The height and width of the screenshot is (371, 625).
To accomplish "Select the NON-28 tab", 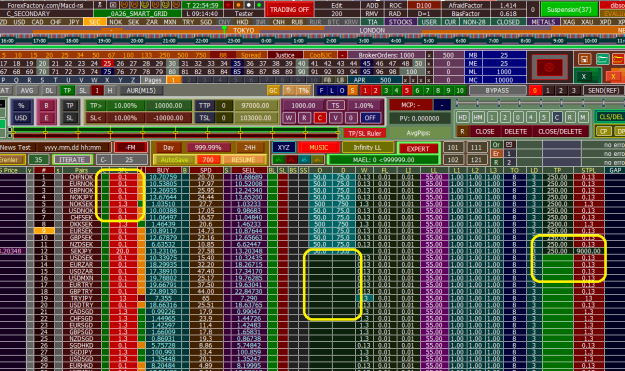I will pos(474,22).
